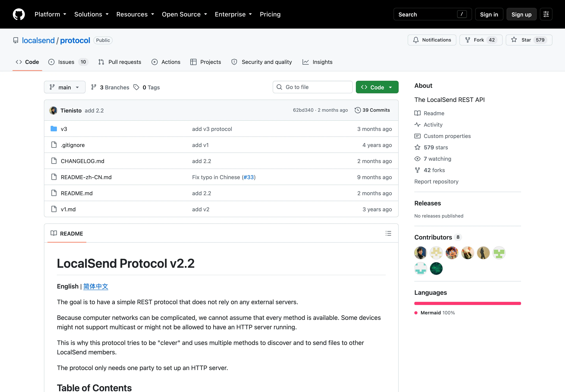Viewport: 565px width, 392px height.
Task: Open the Contributors heading link
Action: [438, 237]
